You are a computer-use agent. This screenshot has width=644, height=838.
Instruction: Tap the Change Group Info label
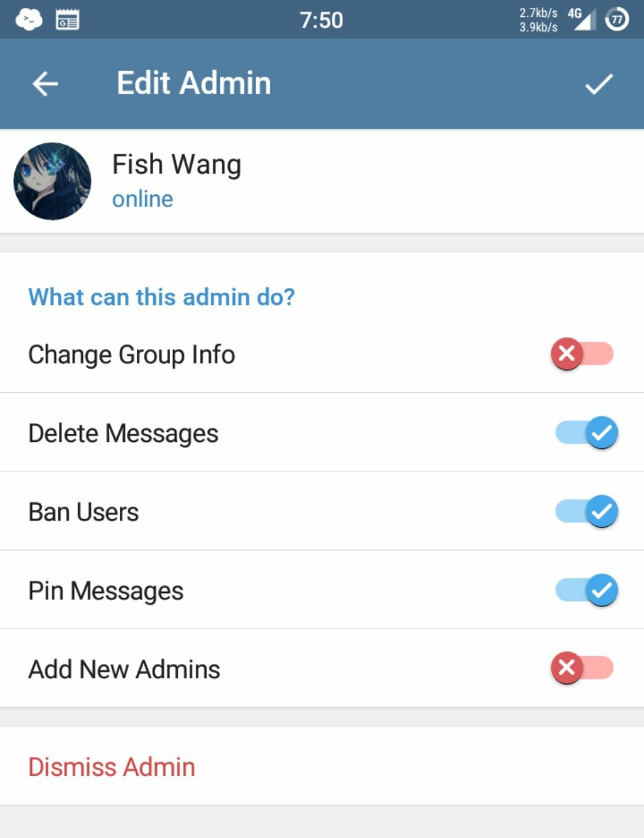tap(132, 355)
